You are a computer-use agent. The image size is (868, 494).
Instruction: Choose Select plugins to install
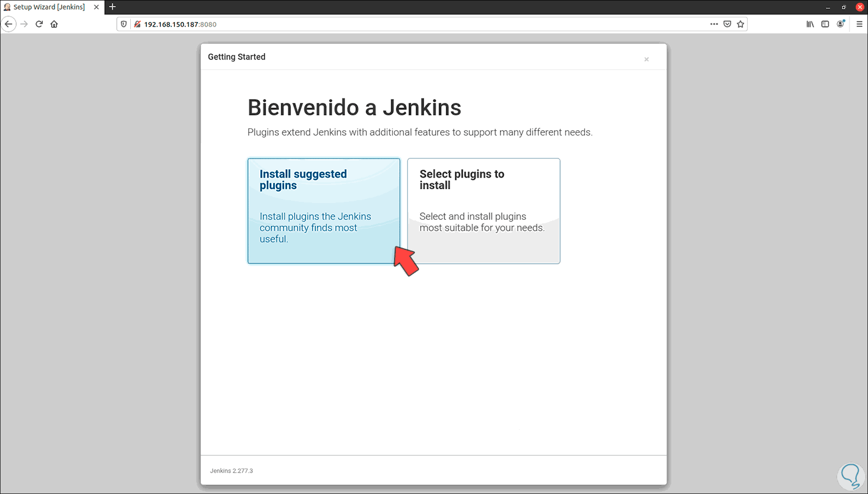click(484, 211)
